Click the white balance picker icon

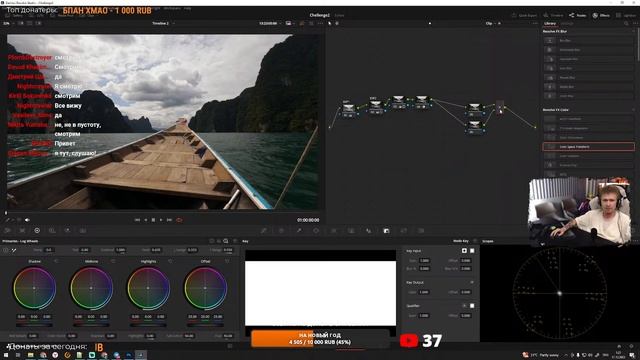tap(14, 250)
